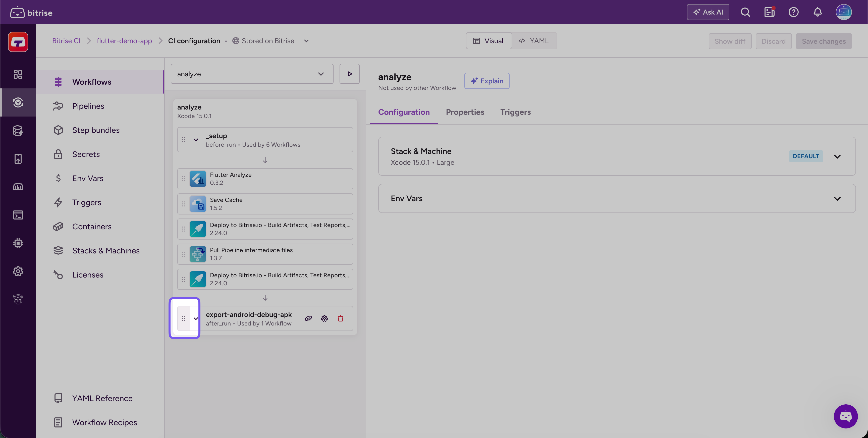
Task: Click the Explain button
Action: point(487,81)
